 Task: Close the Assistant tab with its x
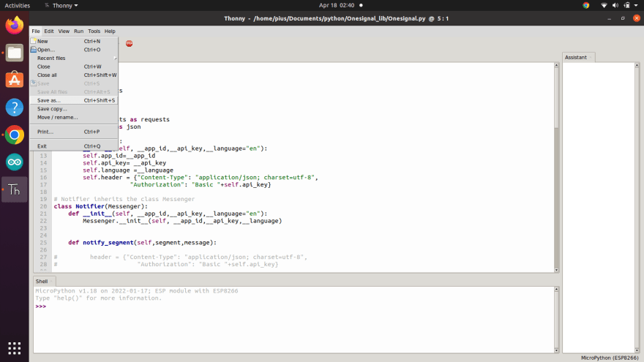(x=591, y=58)
